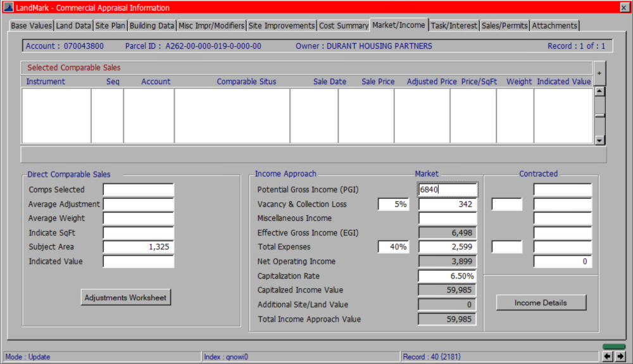Screen dimensions: 633x364
Task: Switch to the Base Values tab
Action: 31,25
